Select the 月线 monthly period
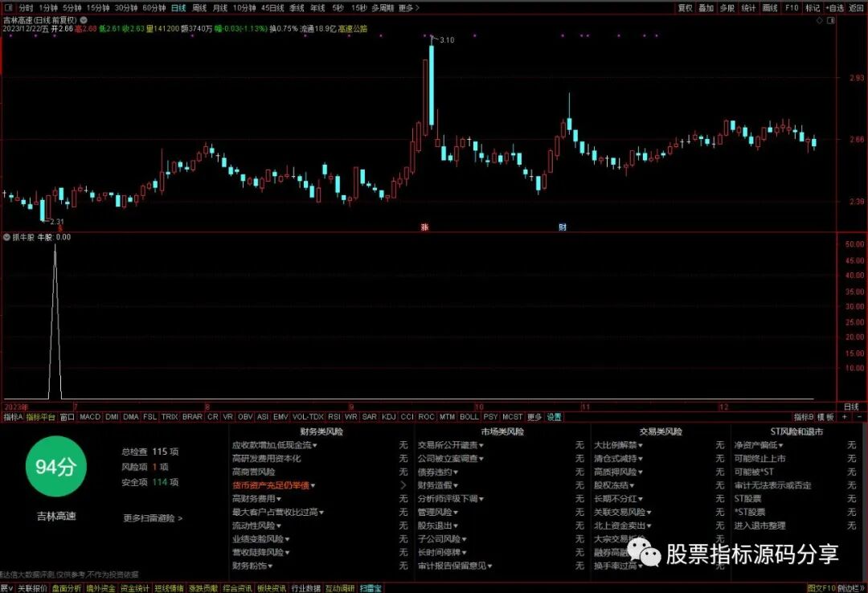 pyautogui.click(x=220, y=8)
